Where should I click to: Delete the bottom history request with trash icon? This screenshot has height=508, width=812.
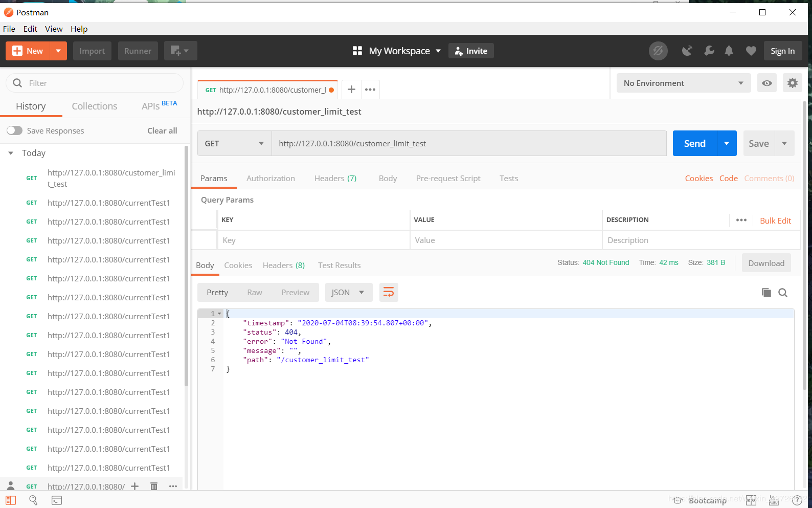click(x=154, y=486)
